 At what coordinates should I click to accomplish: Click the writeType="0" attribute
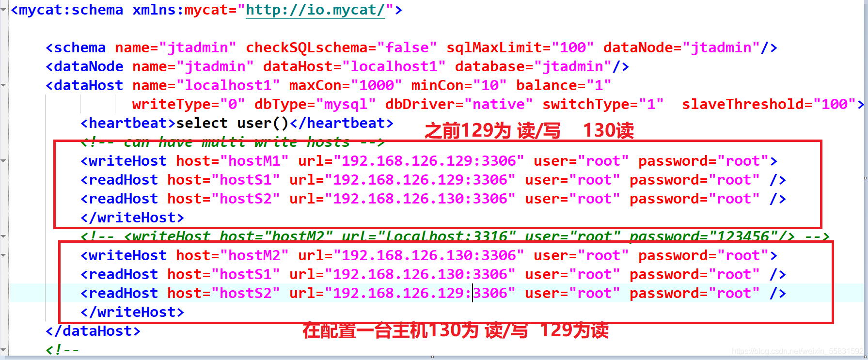pyautogui.click(x=189, y=104)
